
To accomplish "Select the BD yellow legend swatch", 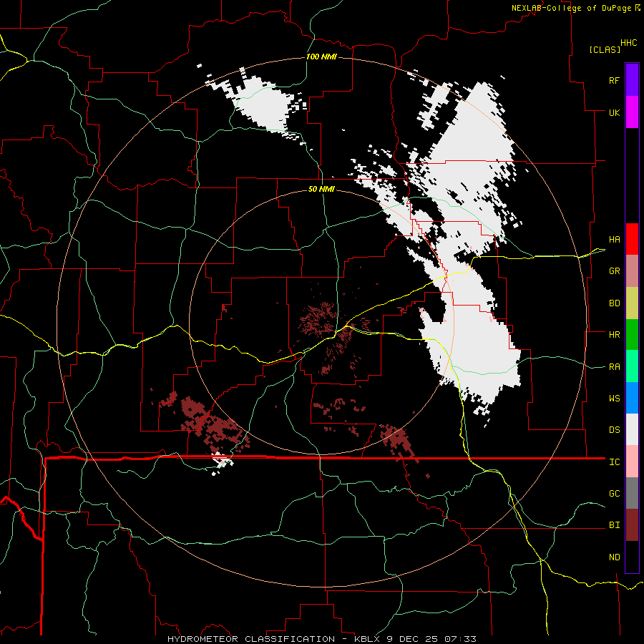I will [x=632, y=303].
